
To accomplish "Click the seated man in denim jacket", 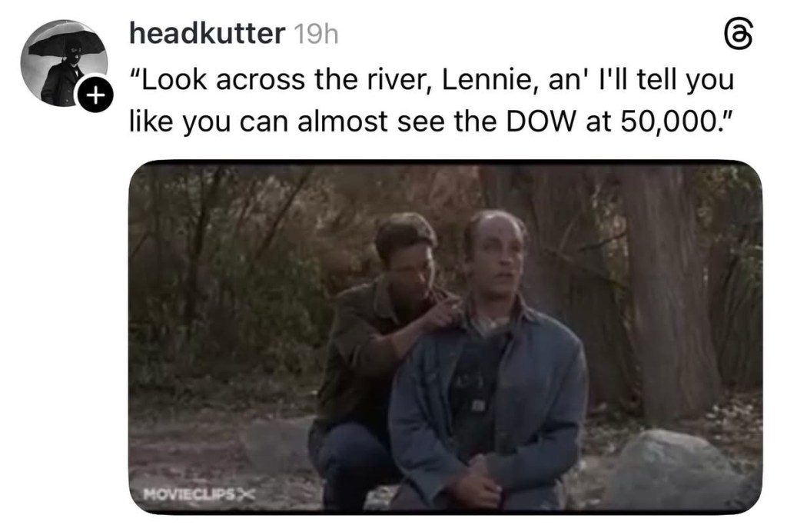I will click(490, 367).
